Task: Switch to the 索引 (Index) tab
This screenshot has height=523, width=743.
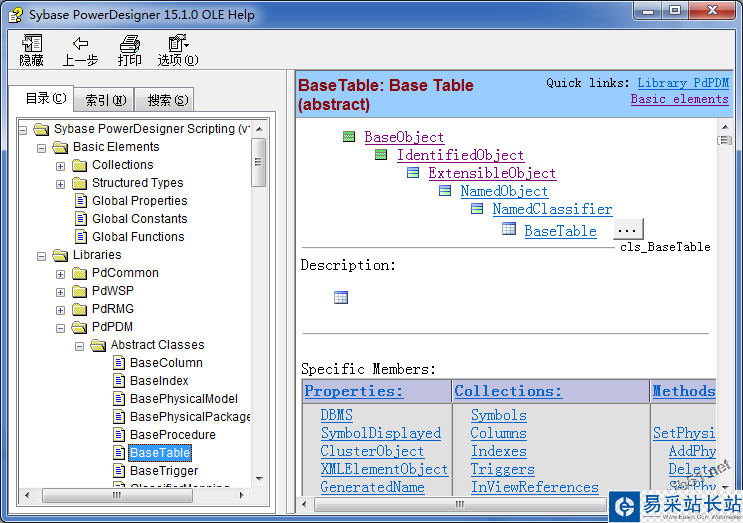Action: tap(105, 100)
